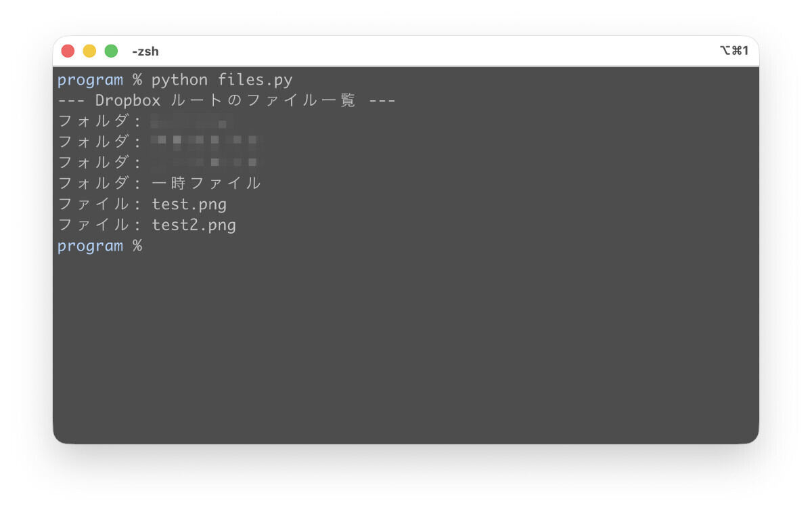Click the green fullscreen traffic light
The height and width of the screenshot is (514, 812).
(x=111, y=51)
